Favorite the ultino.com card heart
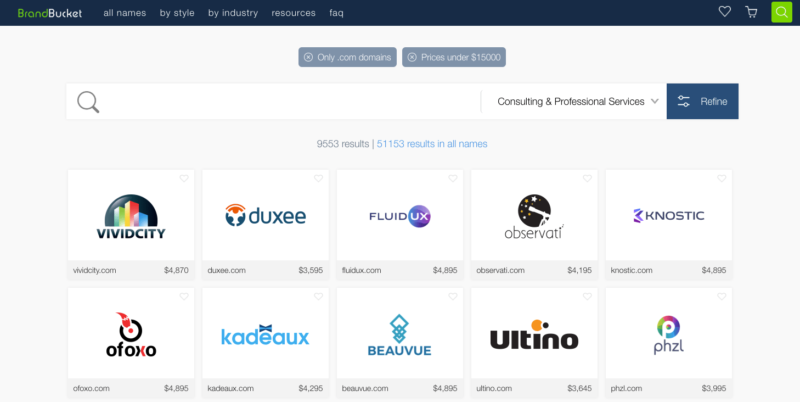800x402 pixels. [587, 296]
